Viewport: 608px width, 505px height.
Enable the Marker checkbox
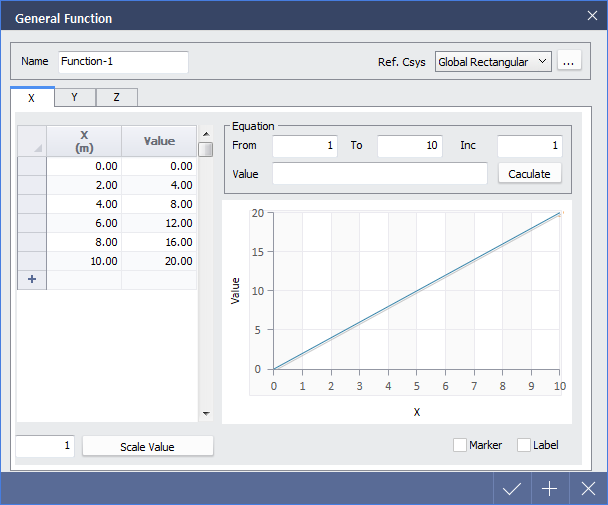tap(460, 445)
